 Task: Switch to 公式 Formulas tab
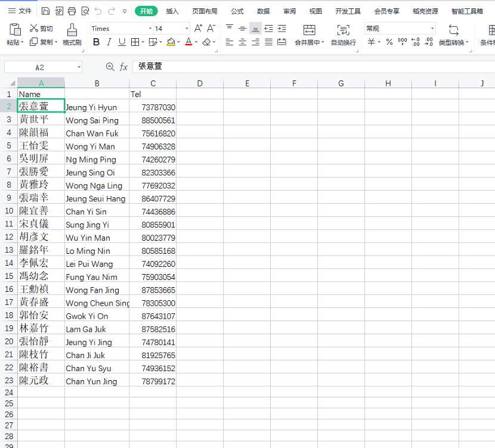tap(237, 11)
